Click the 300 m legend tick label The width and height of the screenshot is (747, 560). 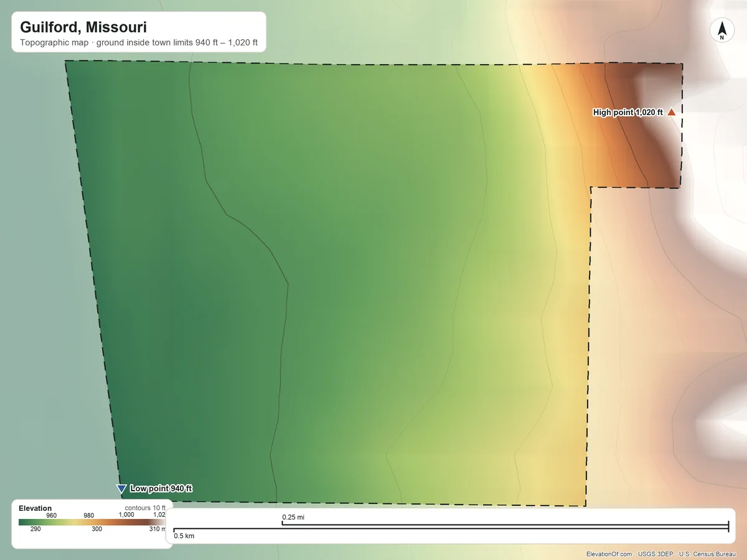coord(96,529)
